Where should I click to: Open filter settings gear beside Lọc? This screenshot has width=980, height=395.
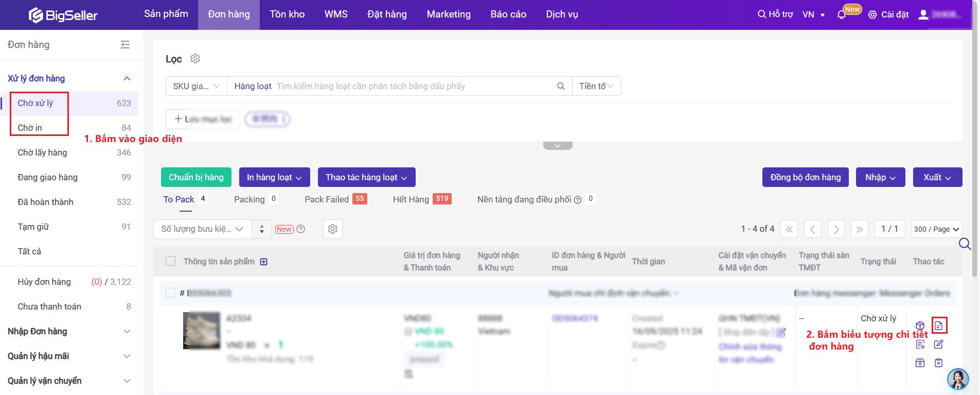point(195,59)
